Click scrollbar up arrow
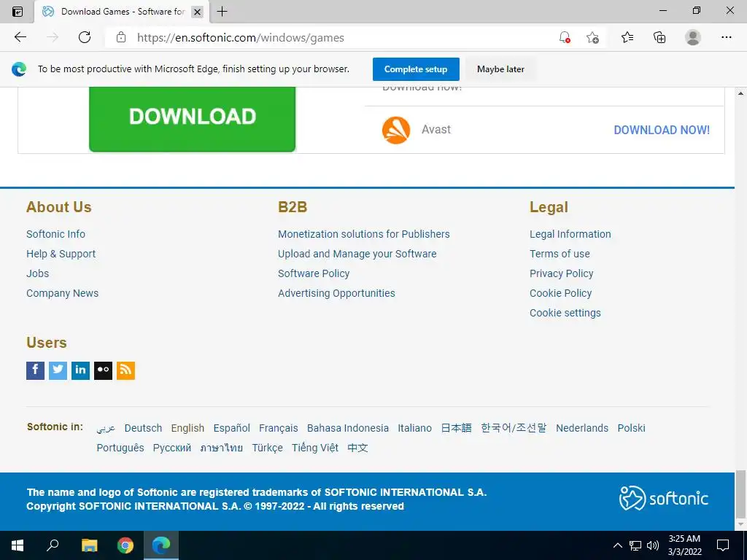Image resolution: width=747 pixels, height=560 pixels. (x=740, y=93)
